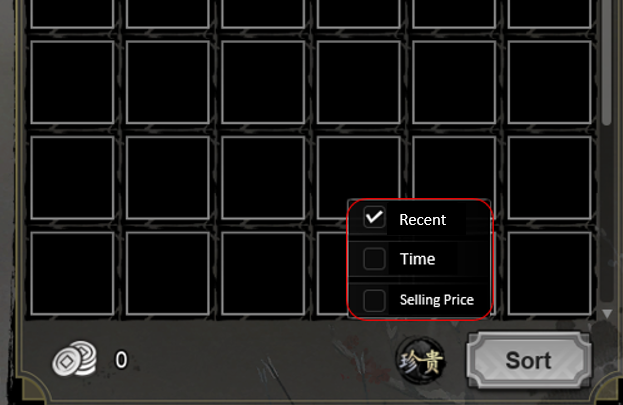This screenshot has width=623, height=405.
Task: Click the scroll down arrow below scrollbar
Action: point(607,314)
